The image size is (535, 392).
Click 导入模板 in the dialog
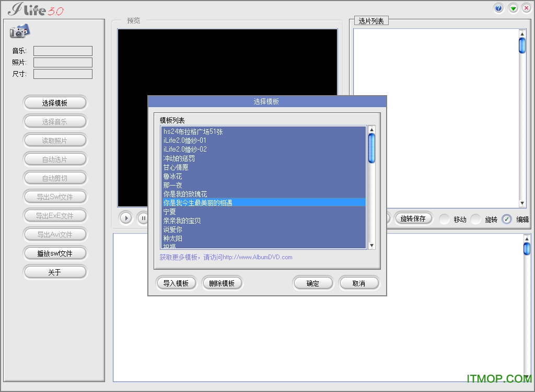176,283
